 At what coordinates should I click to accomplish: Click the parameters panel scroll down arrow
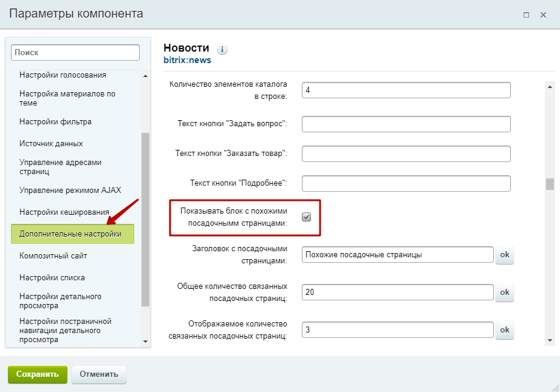(550, 340)
